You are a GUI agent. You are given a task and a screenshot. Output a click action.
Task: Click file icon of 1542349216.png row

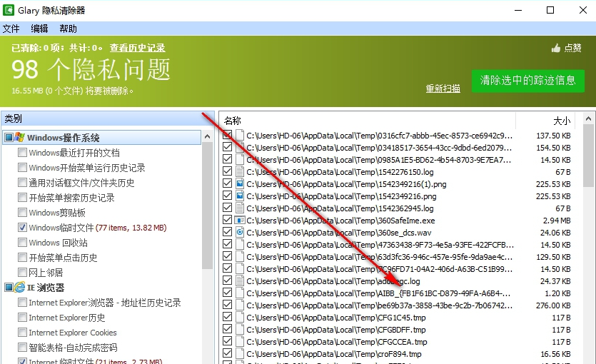tap(239, 196)
